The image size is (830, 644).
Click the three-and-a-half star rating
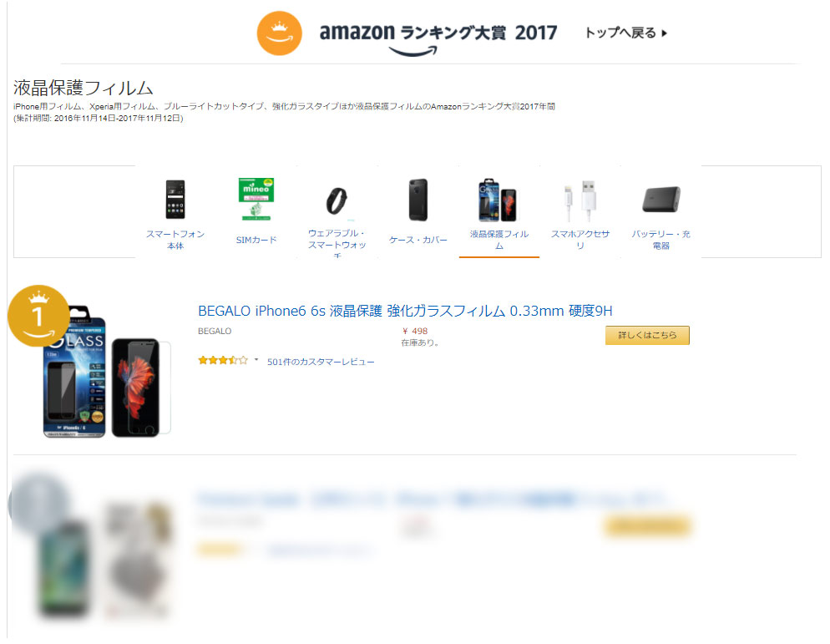coord(223,361)
